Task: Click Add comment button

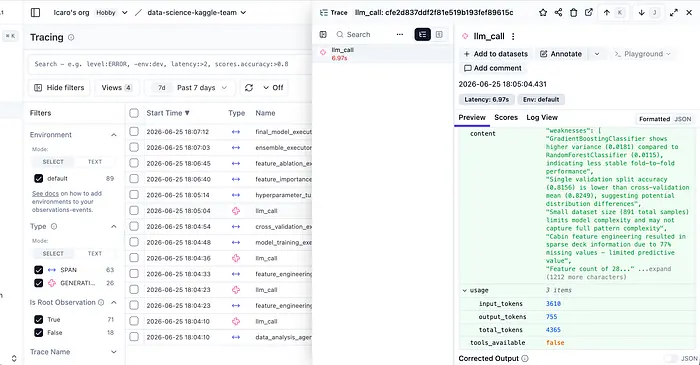Action: (492, 68)
